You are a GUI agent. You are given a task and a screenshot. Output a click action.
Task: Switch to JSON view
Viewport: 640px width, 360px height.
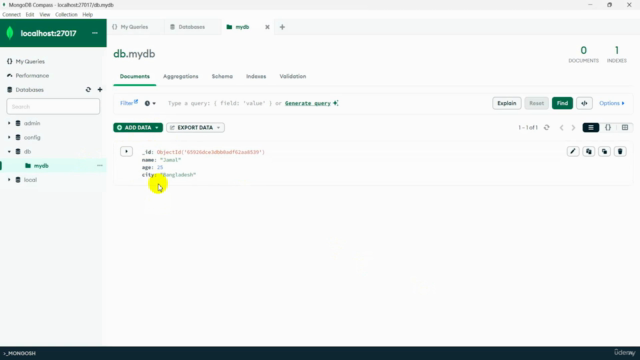[x=608, y=128]
